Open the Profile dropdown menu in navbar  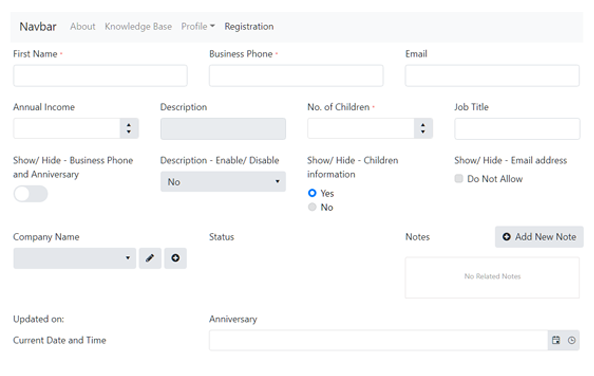tap(198, 27)
